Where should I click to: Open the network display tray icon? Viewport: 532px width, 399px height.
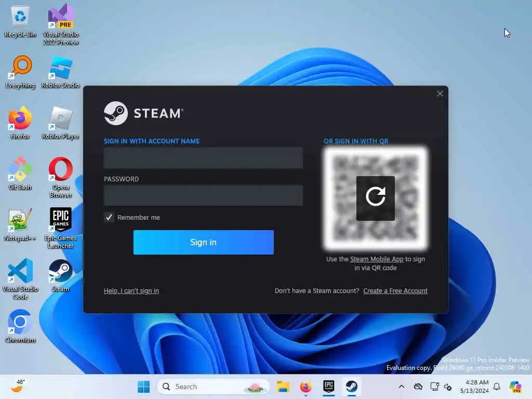click(434, 387)
